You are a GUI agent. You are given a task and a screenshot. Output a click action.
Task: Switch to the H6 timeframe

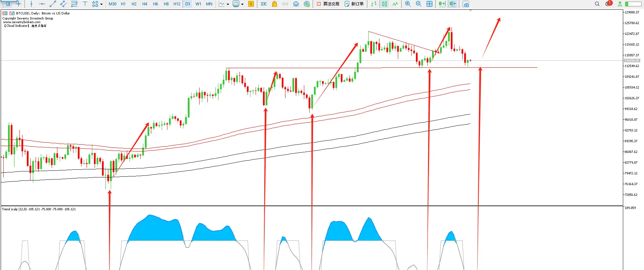coord(155,4)
